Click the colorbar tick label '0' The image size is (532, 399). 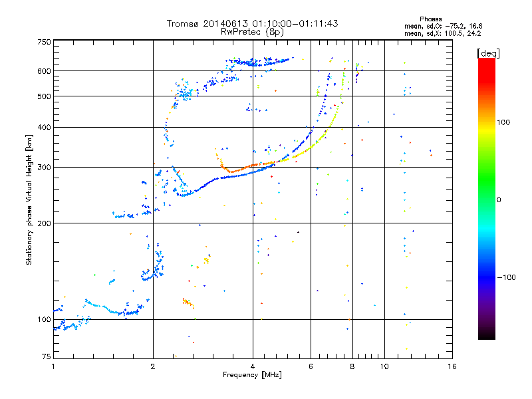(x=498, y=200)
